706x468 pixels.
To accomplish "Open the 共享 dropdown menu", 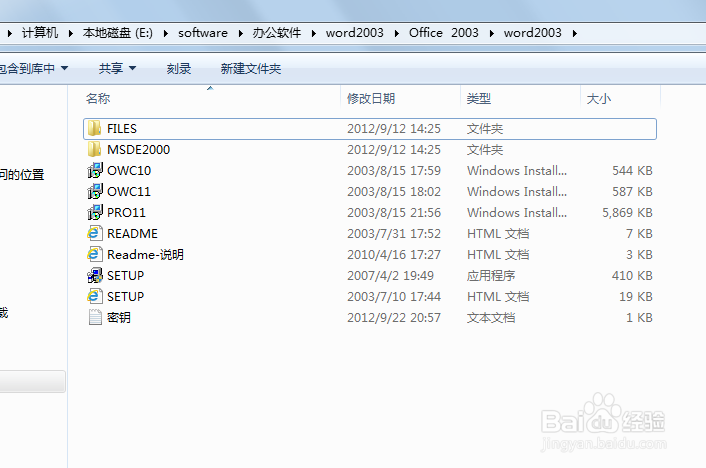I will coord(118,68).
